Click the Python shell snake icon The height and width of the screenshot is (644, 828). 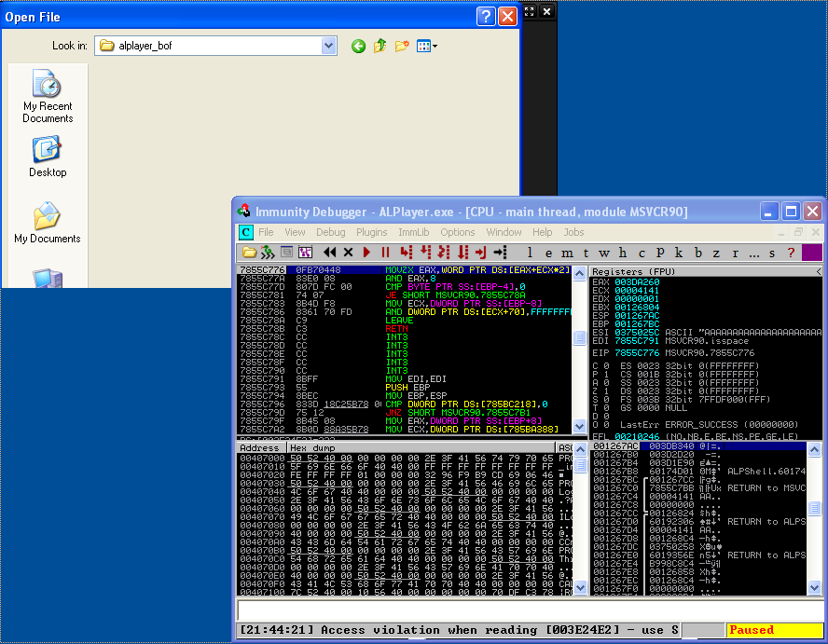coord(268,253)
